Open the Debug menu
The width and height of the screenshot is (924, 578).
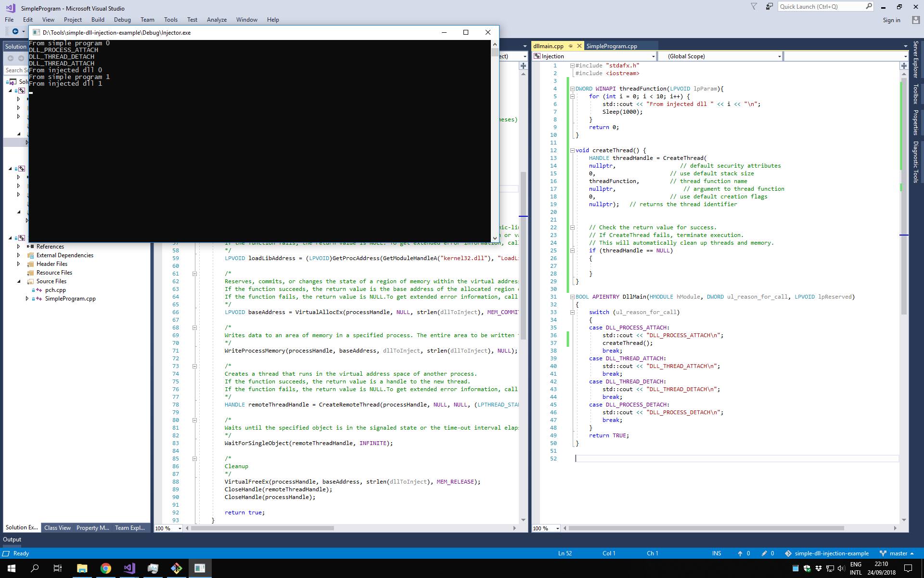122,19
